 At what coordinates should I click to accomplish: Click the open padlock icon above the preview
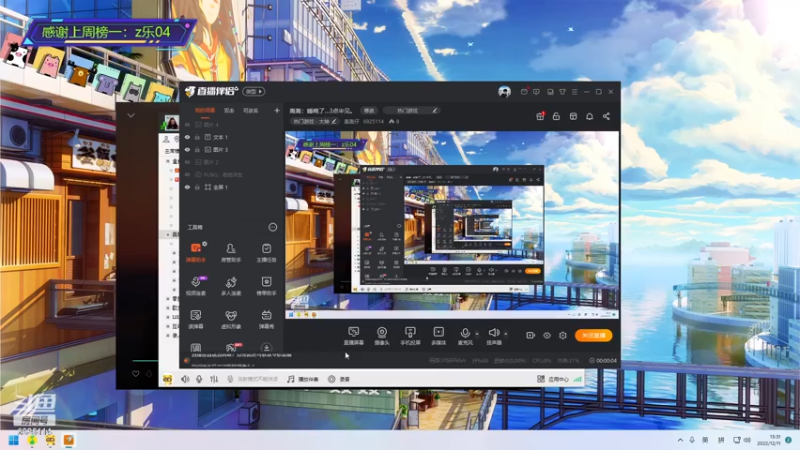pos(557,116)
